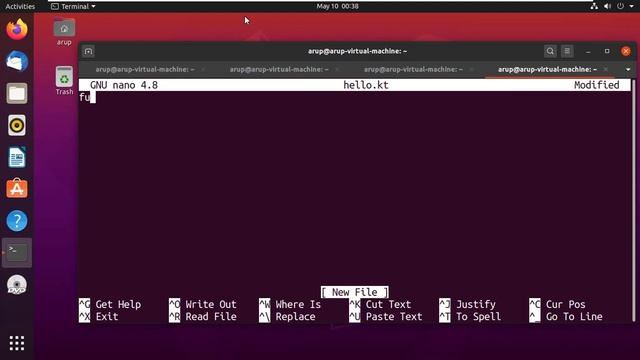Click the Exit shortcut label
Image resolution: width=640 pixels, height=360 pixels.
pyautogui.click(x=107, y=317)
